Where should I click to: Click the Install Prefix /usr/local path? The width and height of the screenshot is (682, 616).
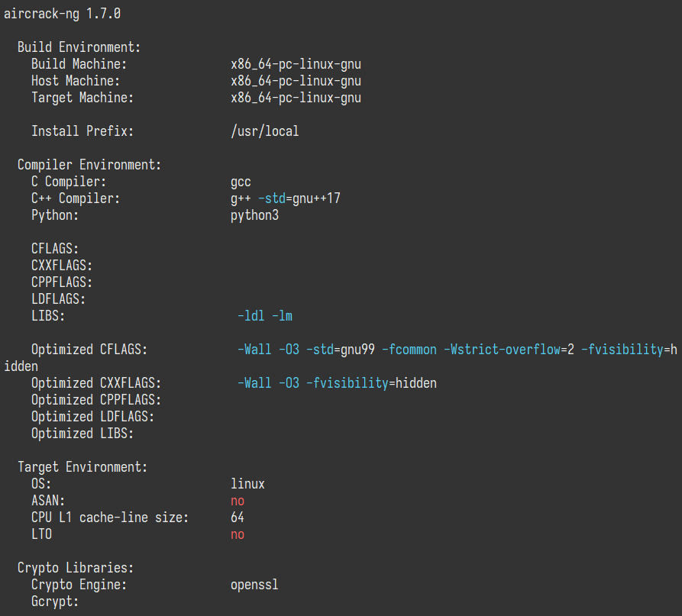pyautogui.click(x=264, y=131)
